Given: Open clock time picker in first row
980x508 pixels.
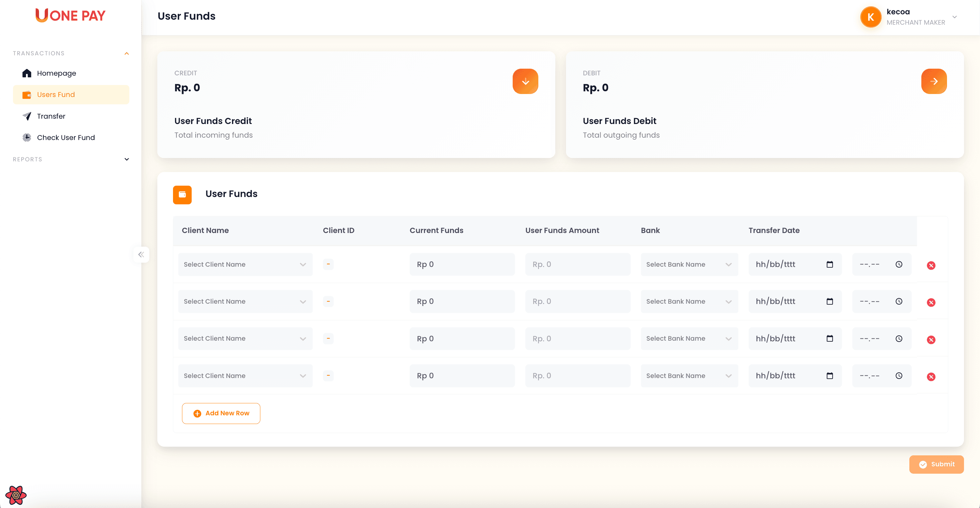Looking at the screenshot, I should coord(899,264).
